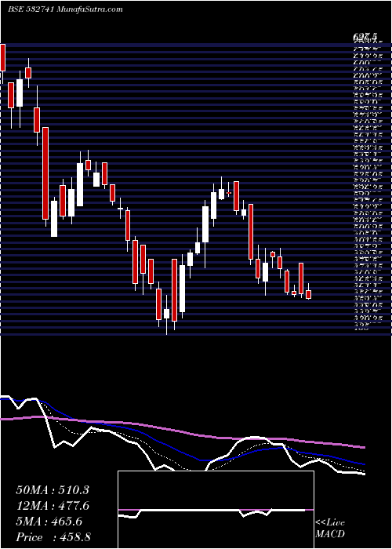Image resolution: width=392 pixels, height=549 pixels.
Task: Click the <<Live MACD label
Action: 330,529
